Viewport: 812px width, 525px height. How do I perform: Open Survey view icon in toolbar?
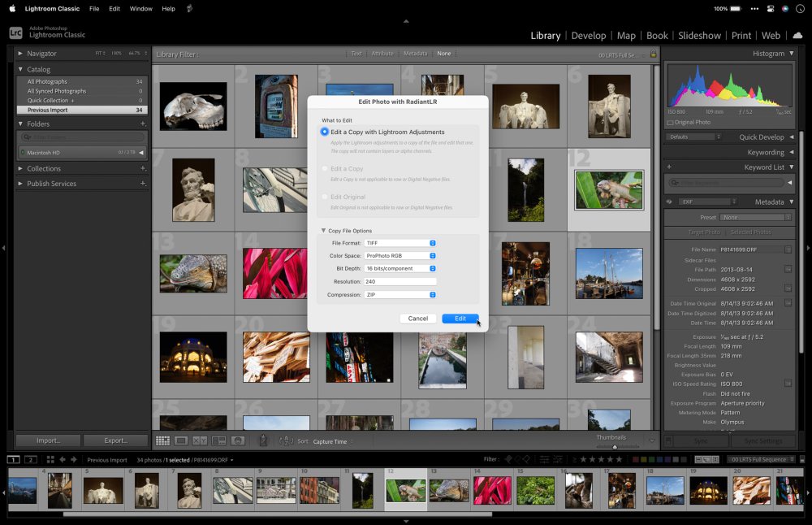click(218, 440)
